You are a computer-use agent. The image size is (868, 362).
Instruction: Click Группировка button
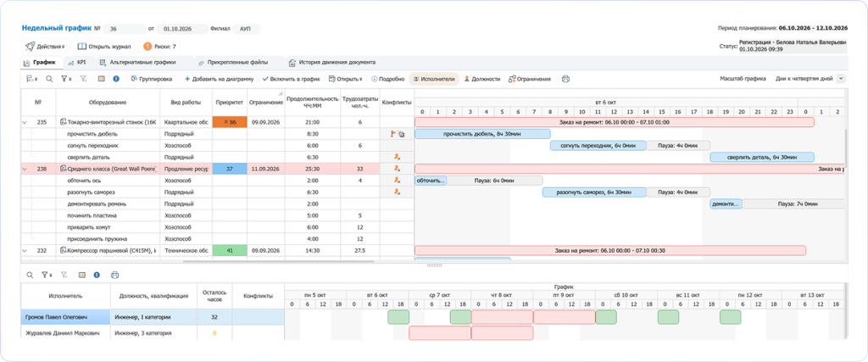[151, 79]
